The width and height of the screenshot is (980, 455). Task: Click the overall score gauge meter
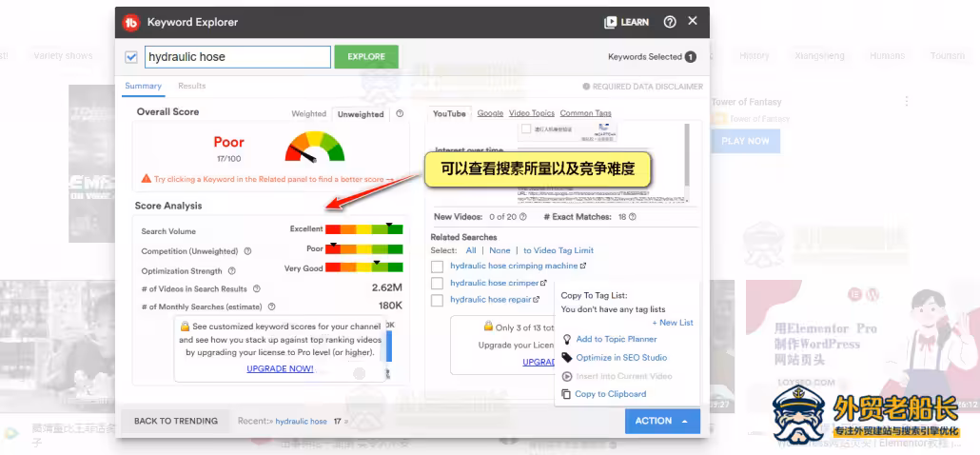point(314,146)
